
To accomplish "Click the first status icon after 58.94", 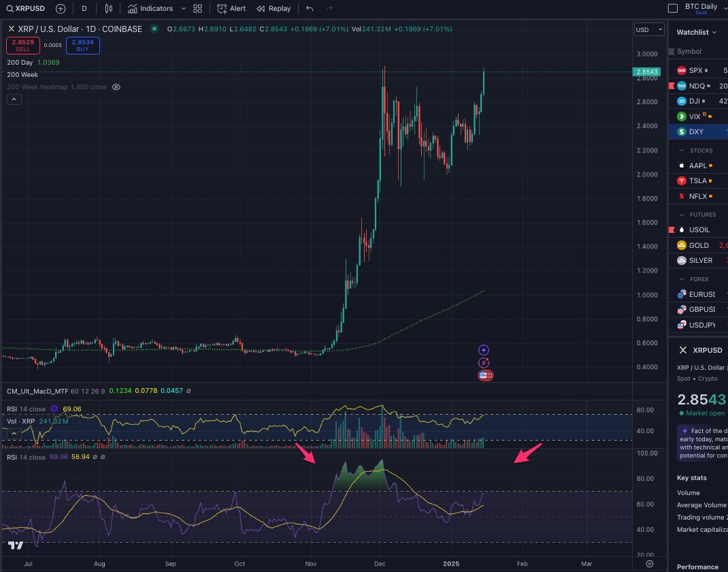I will point(95,457).
